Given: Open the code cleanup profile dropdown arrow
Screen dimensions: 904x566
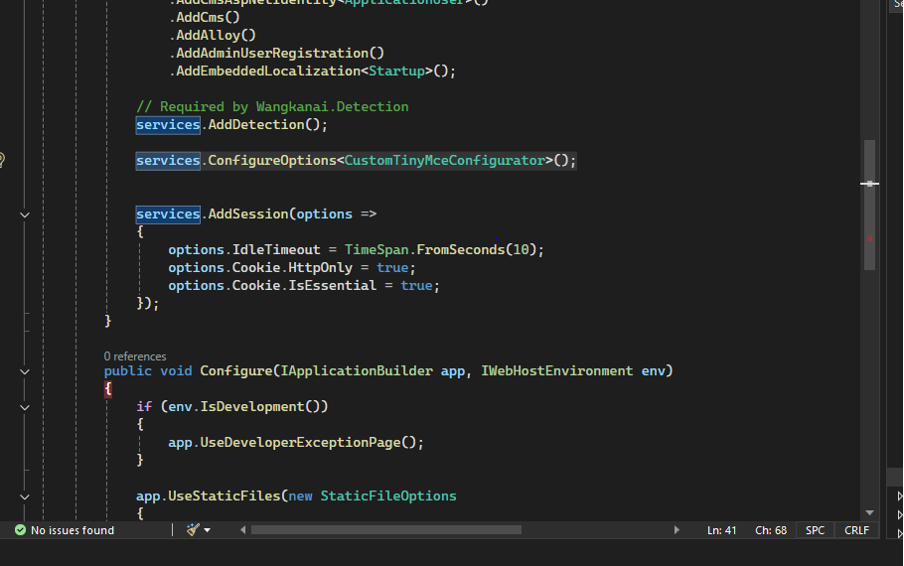Looking at the screenshot, I should coord(207,530).
